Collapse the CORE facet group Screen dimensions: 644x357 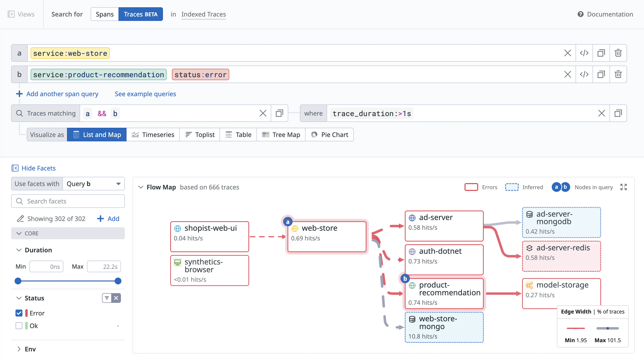click(x=68, y=233)
